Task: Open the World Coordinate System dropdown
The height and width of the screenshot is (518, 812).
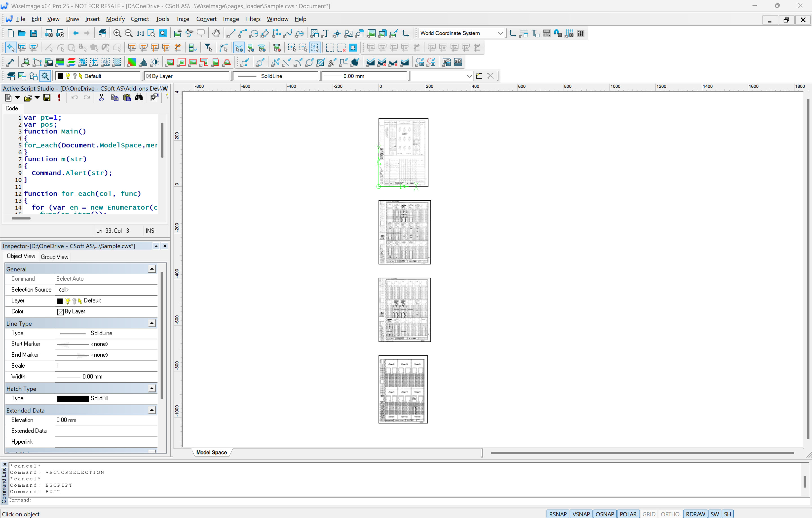Action: coord(500,33)
